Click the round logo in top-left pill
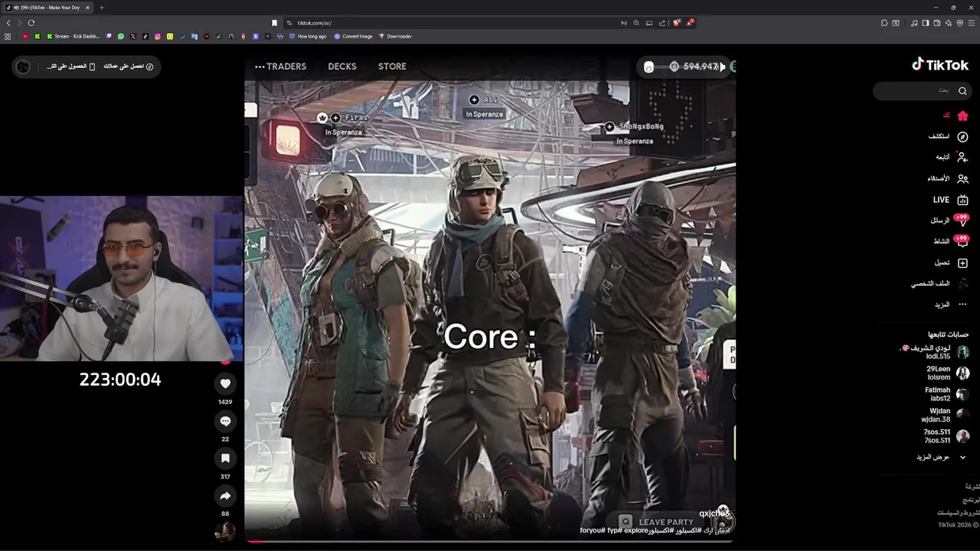Screen dimensions: 980x551 [x=23, y=67]
